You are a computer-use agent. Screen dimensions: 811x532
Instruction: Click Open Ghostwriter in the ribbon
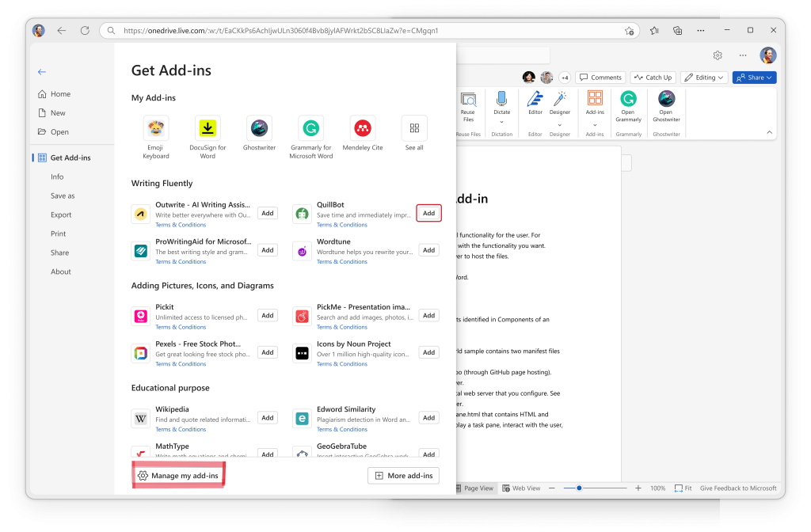(x=666, y=107)
